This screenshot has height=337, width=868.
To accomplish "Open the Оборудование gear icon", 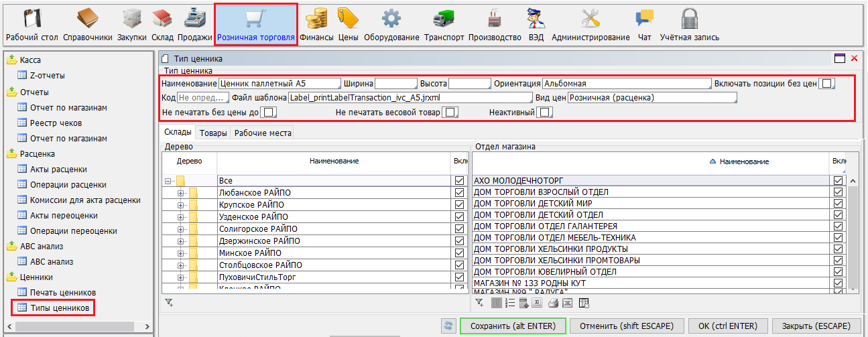I will tap(391, 23).
